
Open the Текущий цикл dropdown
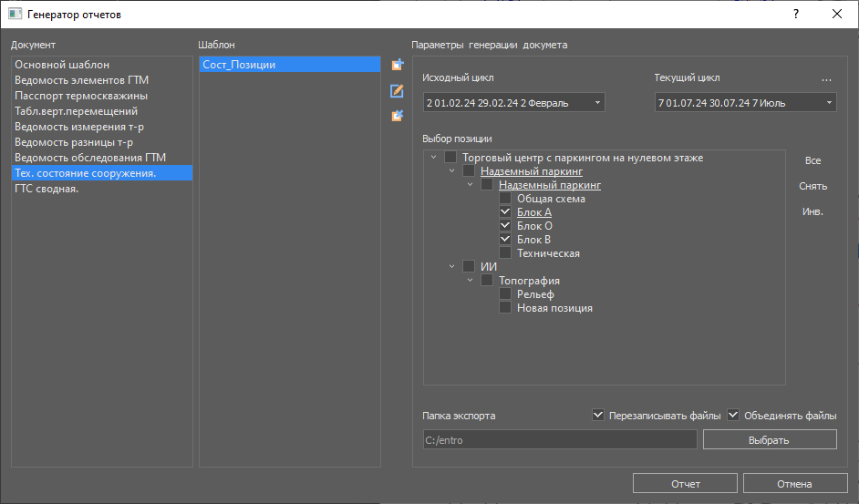745,103
